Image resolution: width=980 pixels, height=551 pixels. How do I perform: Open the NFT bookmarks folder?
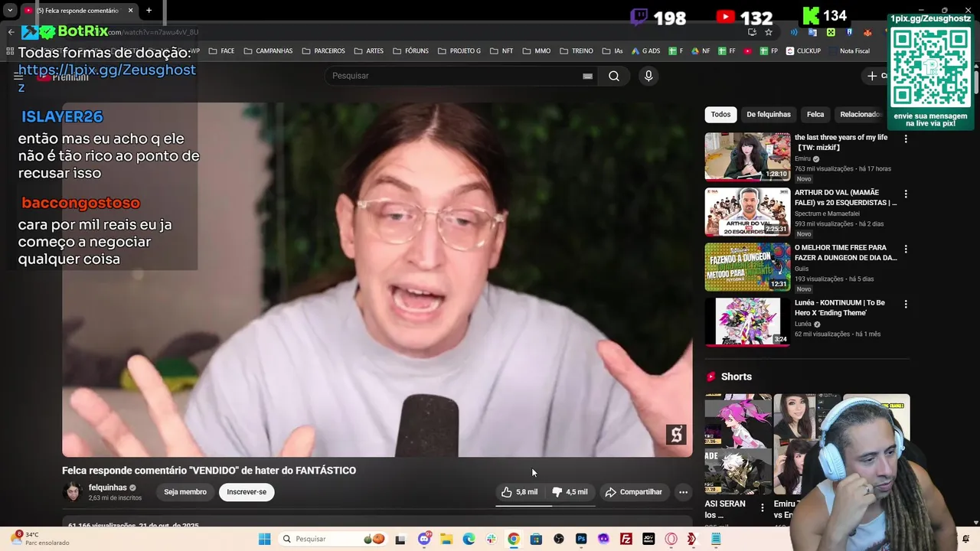pos(501,51)
